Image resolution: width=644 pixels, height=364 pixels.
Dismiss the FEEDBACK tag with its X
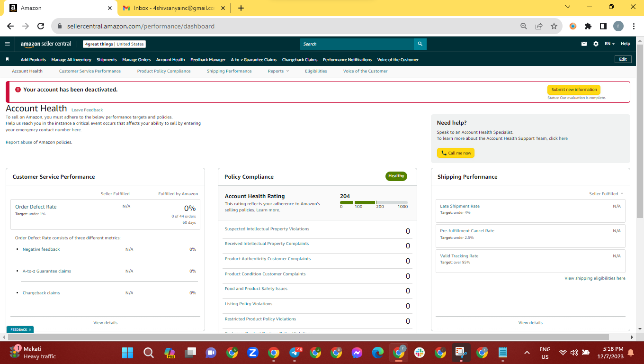click(x=30, y=329)
